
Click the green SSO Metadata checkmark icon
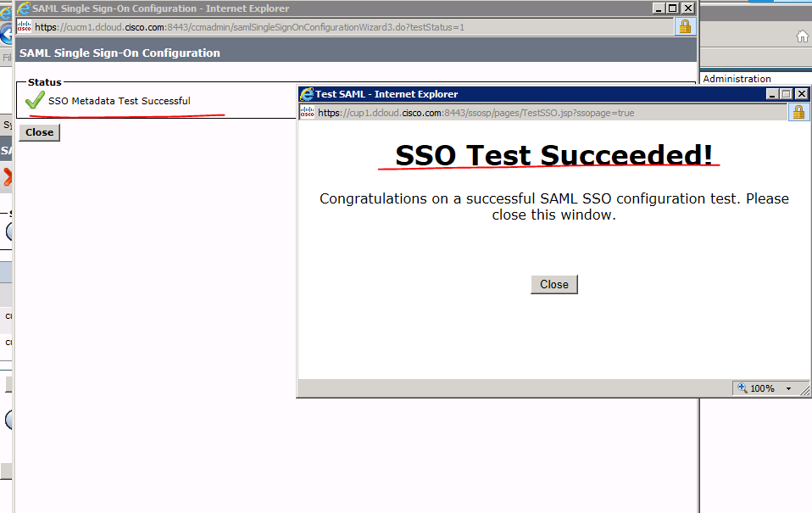click(35, 99)
